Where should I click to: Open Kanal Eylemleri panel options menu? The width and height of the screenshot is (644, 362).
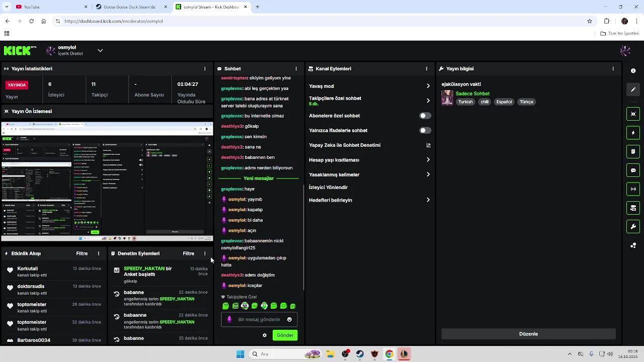(x=427, y=68)
